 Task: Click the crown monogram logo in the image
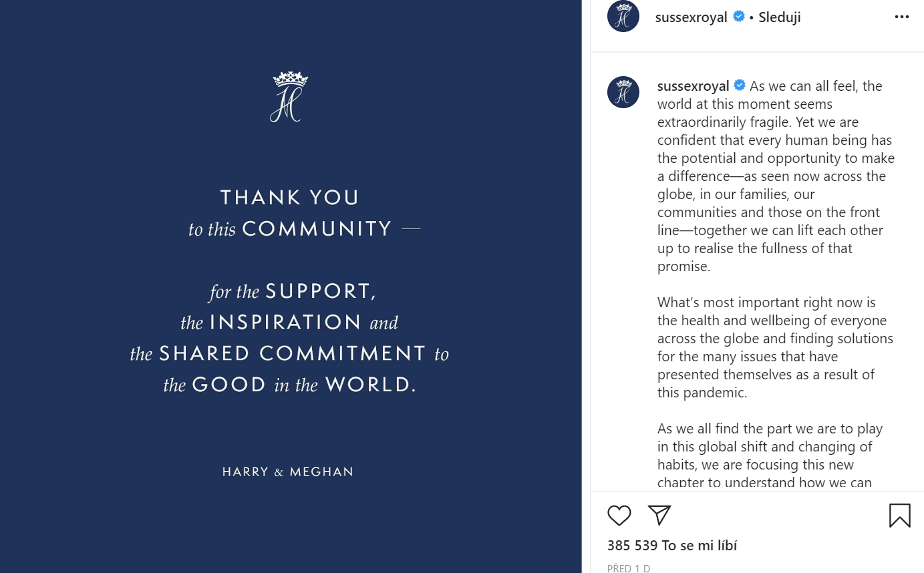tap(290, 98)
